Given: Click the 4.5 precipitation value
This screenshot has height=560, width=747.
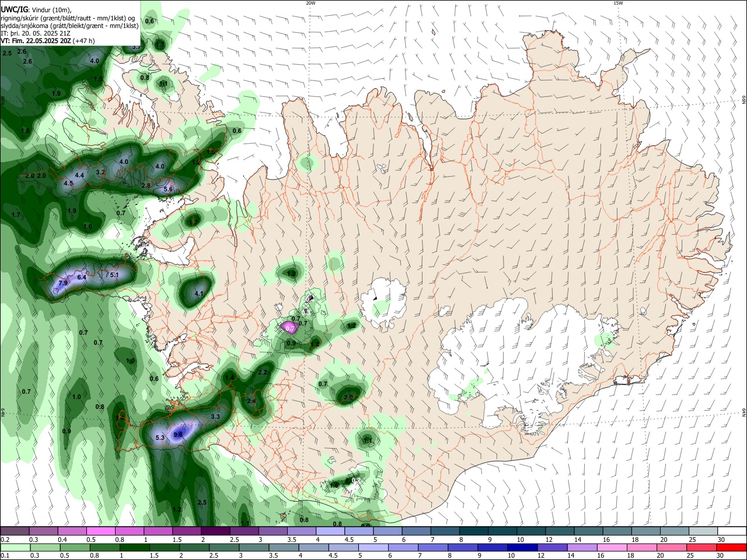Looking at the screenshot, I should click(68, 183).
